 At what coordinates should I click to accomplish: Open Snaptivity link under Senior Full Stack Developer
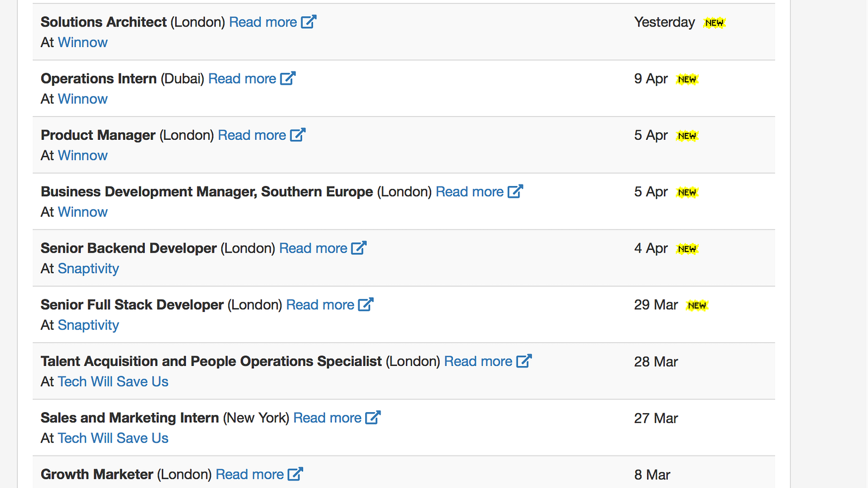(88, 325)
